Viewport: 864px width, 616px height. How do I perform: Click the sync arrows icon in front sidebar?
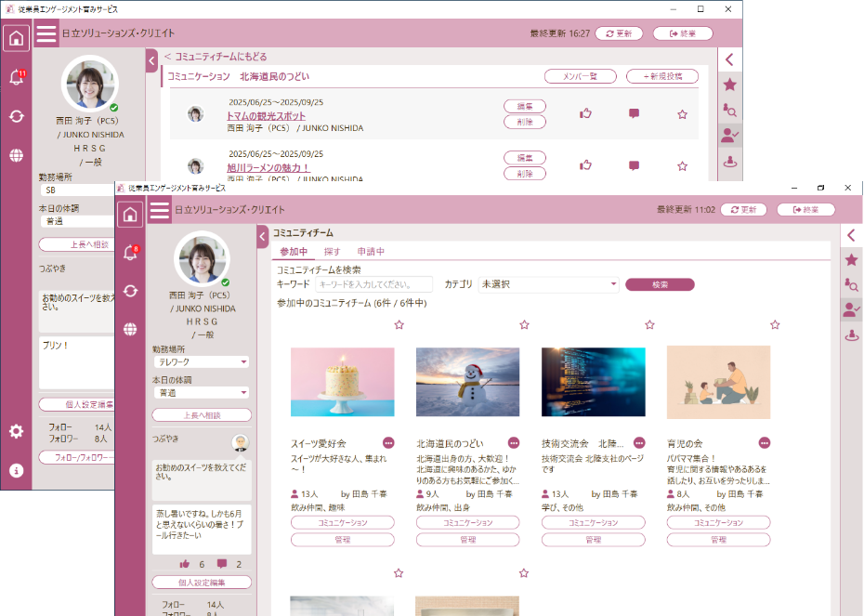point(130,291)
